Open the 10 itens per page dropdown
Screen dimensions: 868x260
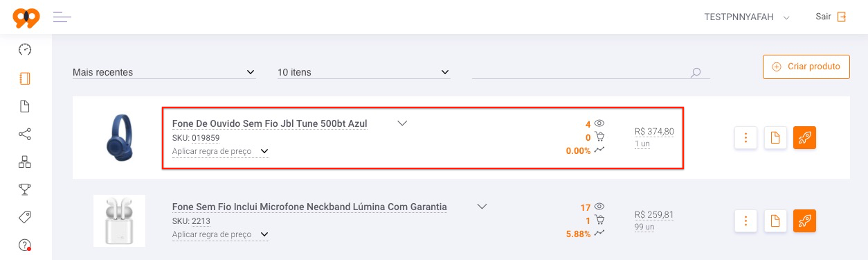pos(364,72)
